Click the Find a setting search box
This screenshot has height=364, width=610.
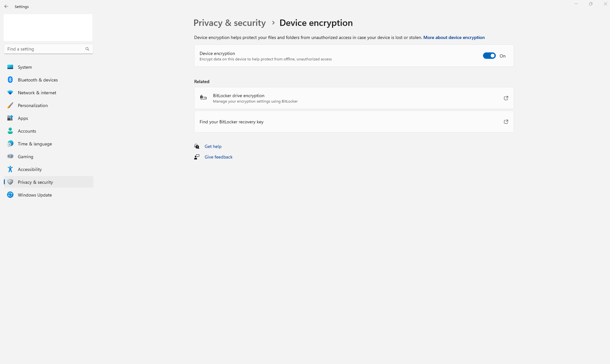pos(45,49)
